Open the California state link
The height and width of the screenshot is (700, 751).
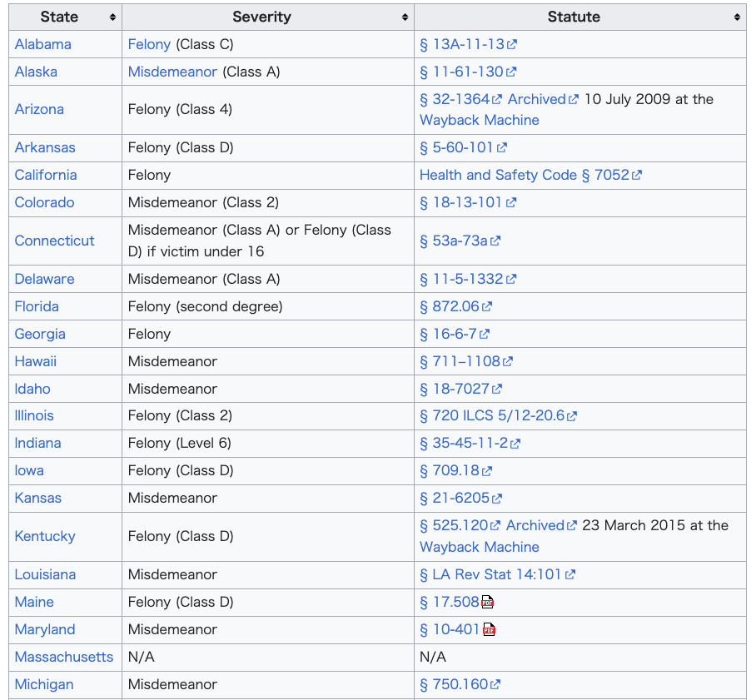[x=46, y=176]
